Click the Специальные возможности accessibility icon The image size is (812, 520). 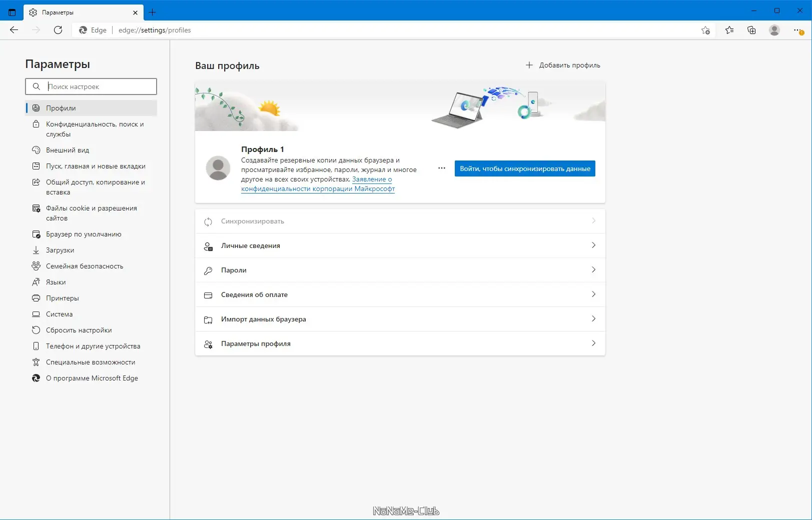(x=36, y=362)
